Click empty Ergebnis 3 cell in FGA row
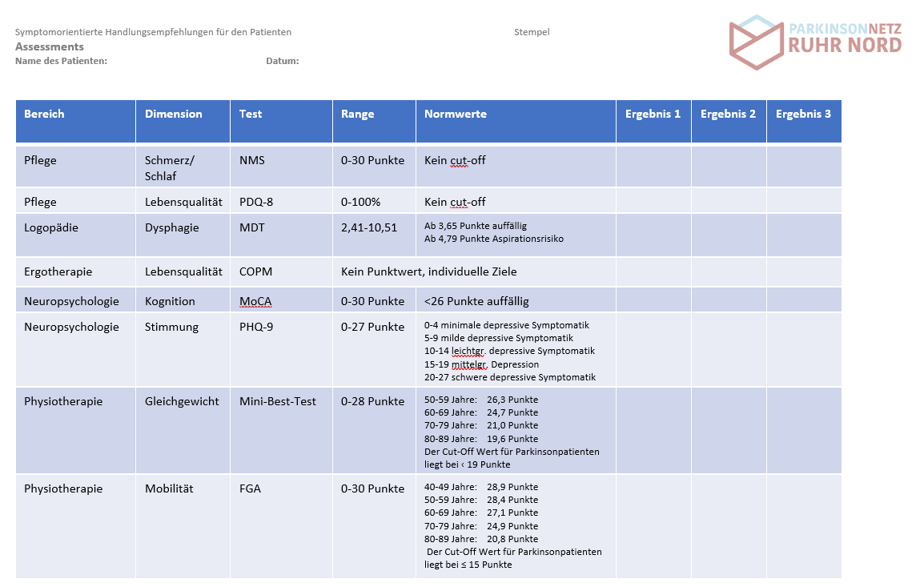The width and height of the screenshot is (924, 587). 805,526
